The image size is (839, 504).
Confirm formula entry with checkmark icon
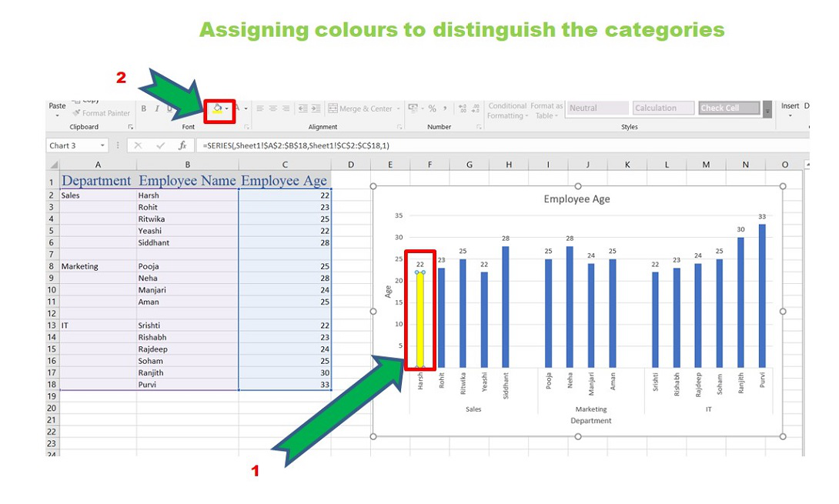tap(161, 145)
